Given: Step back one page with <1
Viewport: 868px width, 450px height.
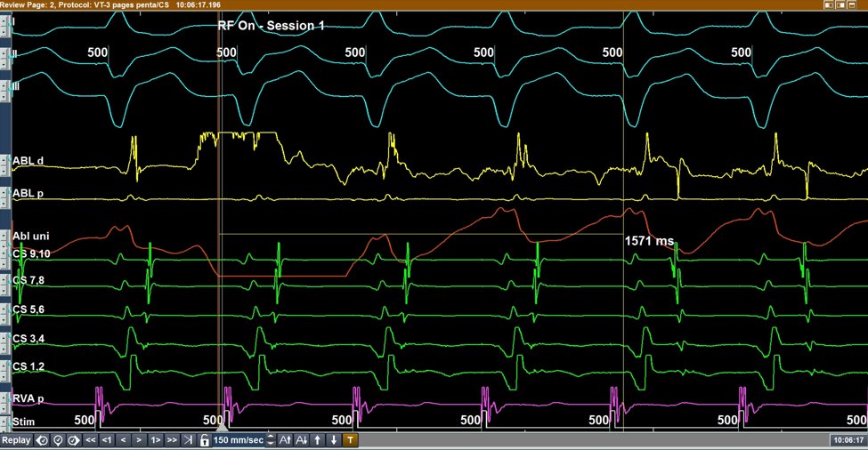Looking at the screenshot, I should point(107,440).
